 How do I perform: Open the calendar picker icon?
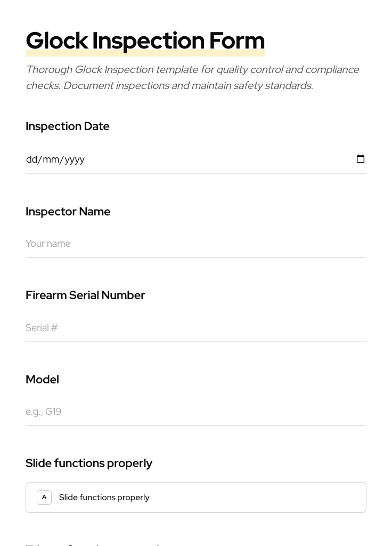(x=361, y=159)
